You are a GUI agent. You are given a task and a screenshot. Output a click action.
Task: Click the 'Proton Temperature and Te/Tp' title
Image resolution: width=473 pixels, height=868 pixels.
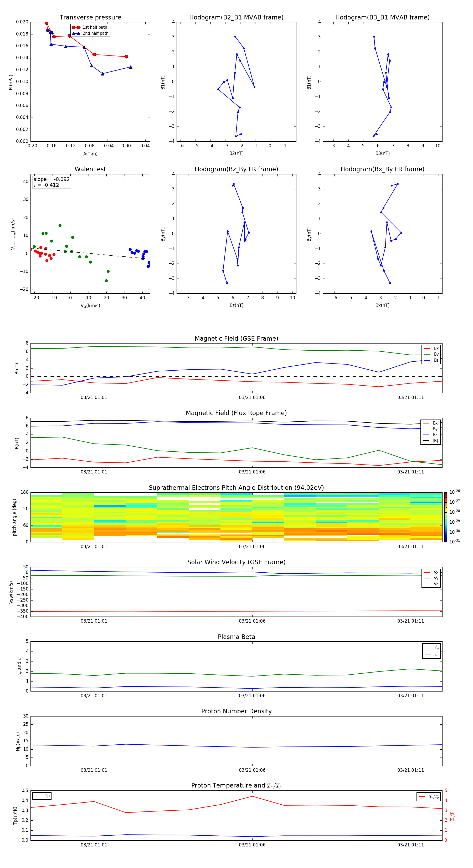[236, 786]
